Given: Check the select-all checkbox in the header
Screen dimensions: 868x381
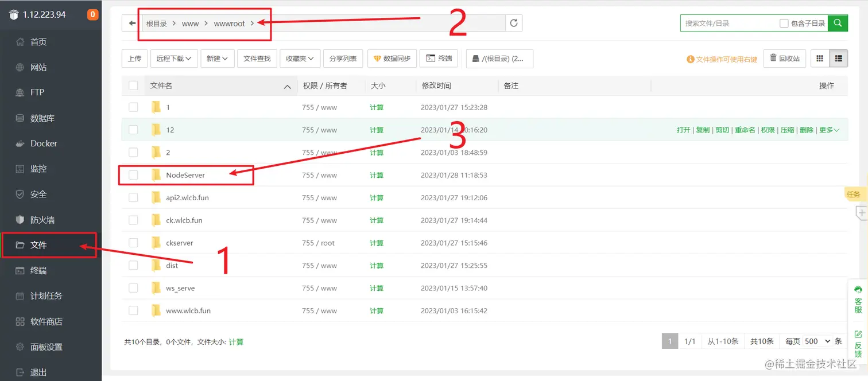Looking at the screenshot, I should pos(133,85).
